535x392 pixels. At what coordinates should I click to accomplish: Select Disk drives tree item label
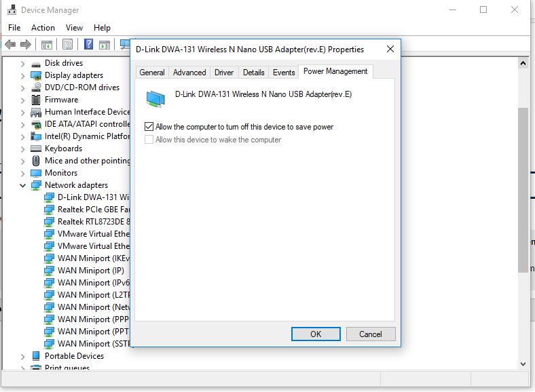pos(64,63)
